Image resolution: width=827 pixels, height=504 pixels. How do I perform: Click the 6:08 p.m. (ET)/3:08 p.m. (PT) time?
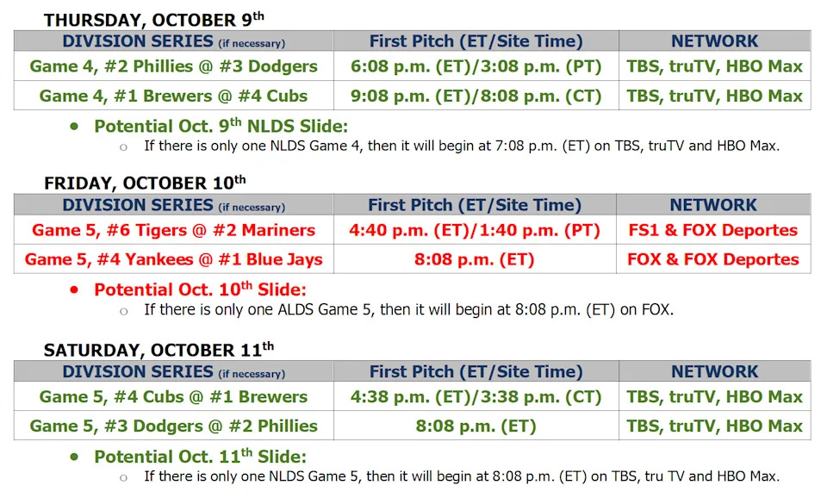pos(476,66)
